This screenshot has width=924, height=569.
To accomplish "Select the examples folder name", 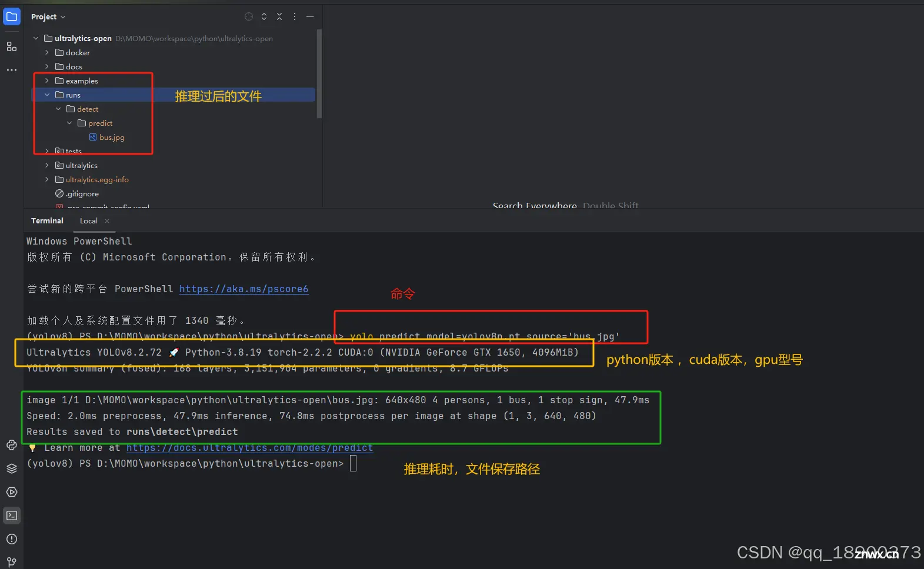I will [82, 81].
